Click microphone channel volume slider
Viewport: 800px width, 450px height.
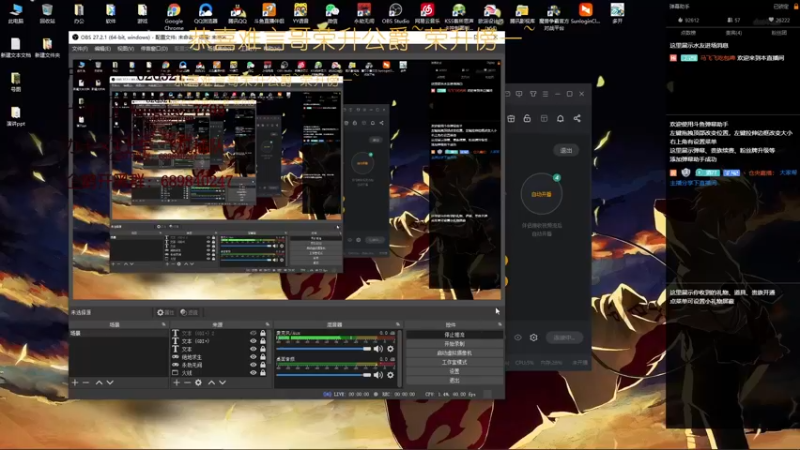pyautogui.click(x=323, y=348)
